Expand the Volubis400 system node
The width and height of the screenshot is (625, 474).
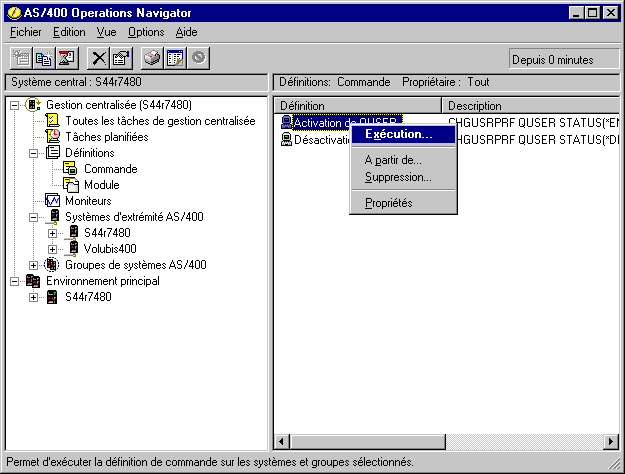click(52, 250)
